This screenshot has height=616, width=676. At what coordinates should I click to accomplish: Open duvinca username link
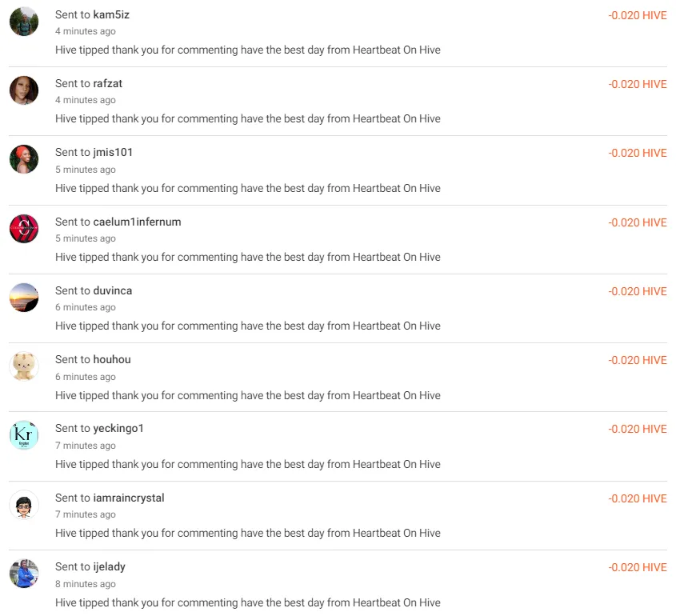[113, 291]
